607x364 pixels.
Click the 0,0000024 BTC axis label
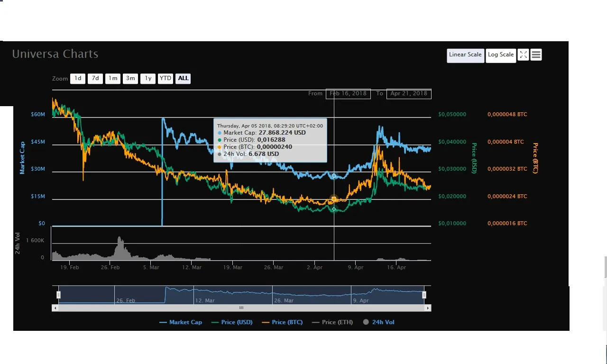(507, 196)
